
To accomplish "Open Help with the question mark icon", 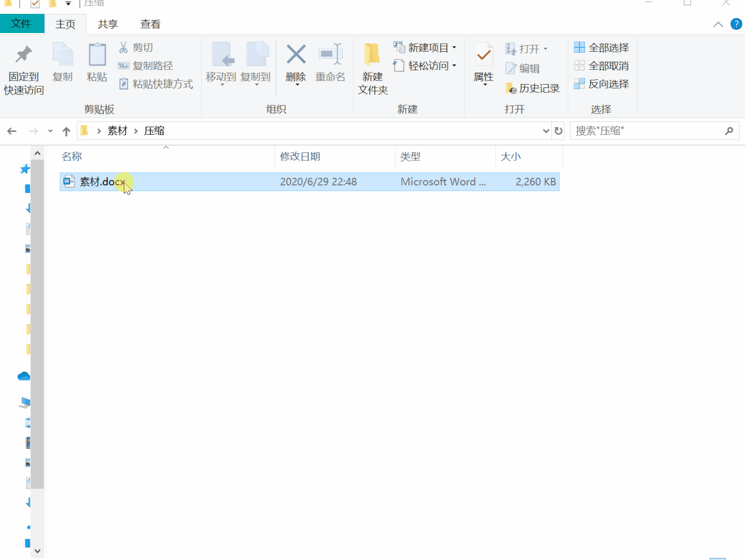I will pyautogui.click(x=736, y=24).
